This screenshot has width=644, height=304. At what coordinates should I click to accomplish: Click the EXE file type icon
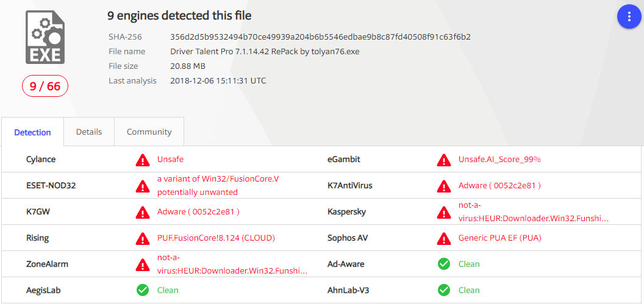click(45, 38)
